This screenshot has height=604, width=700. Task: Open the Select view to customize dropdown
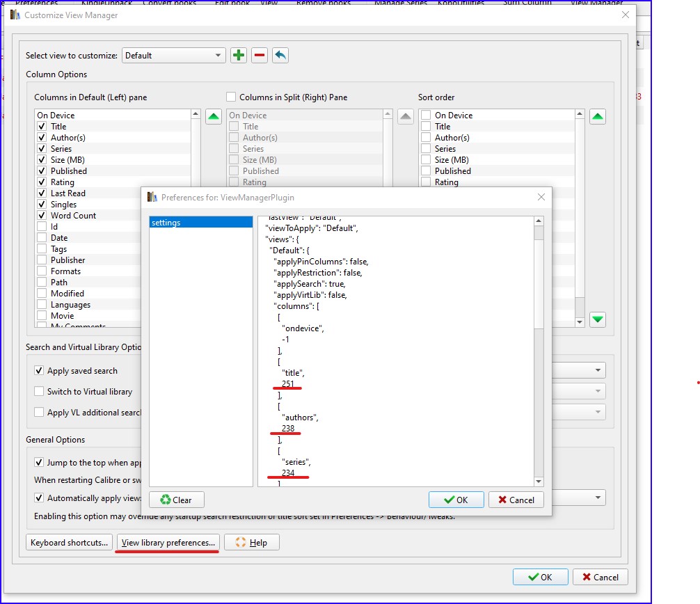point(173,56)
